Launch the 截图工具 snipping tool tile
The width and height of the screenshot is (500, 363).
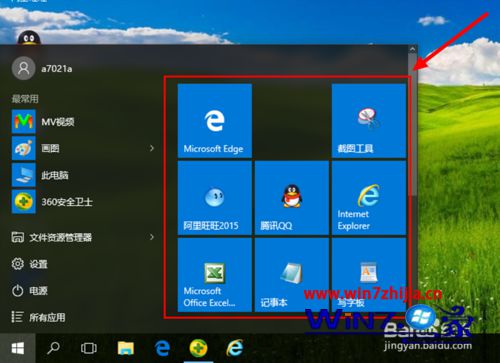(x=369, y=120)
